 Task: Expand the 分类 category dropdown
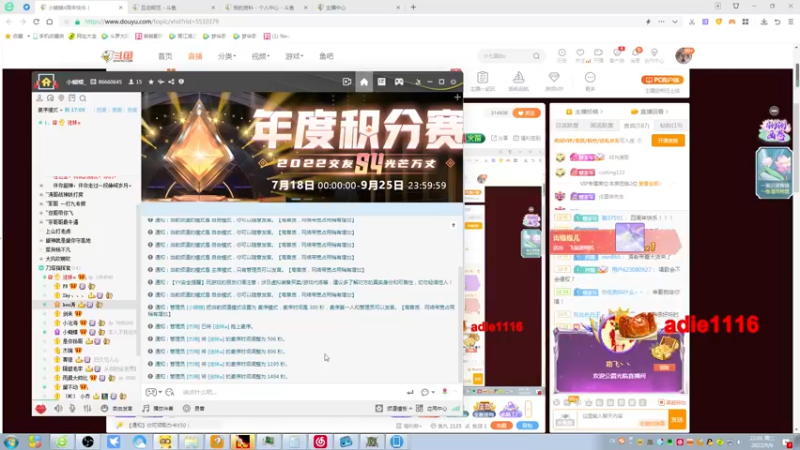point(227,56)
